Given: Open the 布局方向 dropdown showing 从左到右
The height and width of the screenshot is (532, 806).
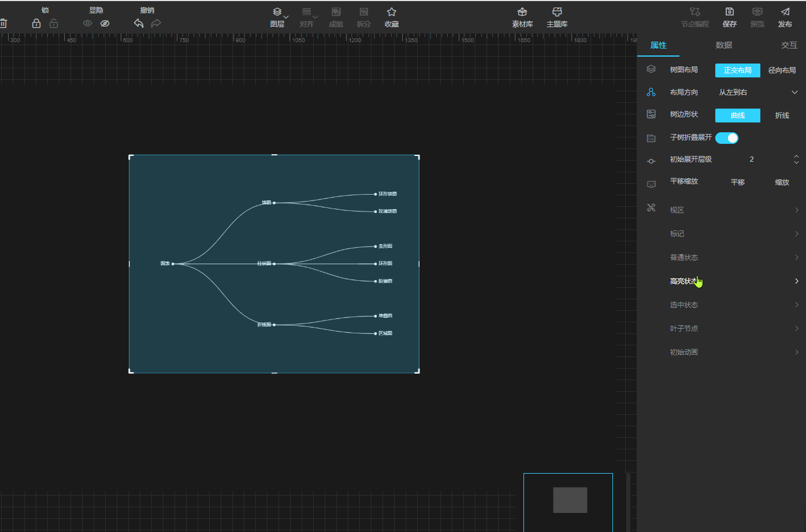Looking at the screenshot, I should [759, 92].
